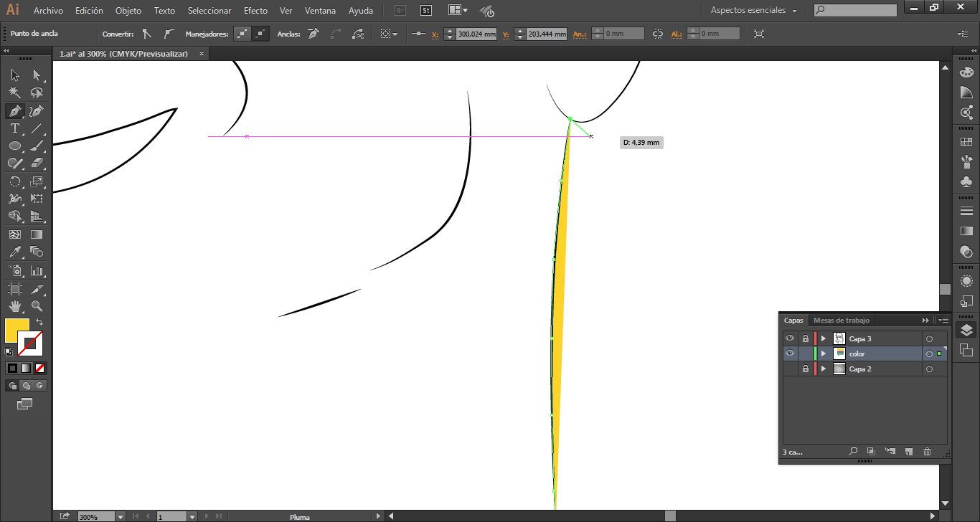Select the Hand tool
Screen dimensions: 980x522
click(14, 307)
